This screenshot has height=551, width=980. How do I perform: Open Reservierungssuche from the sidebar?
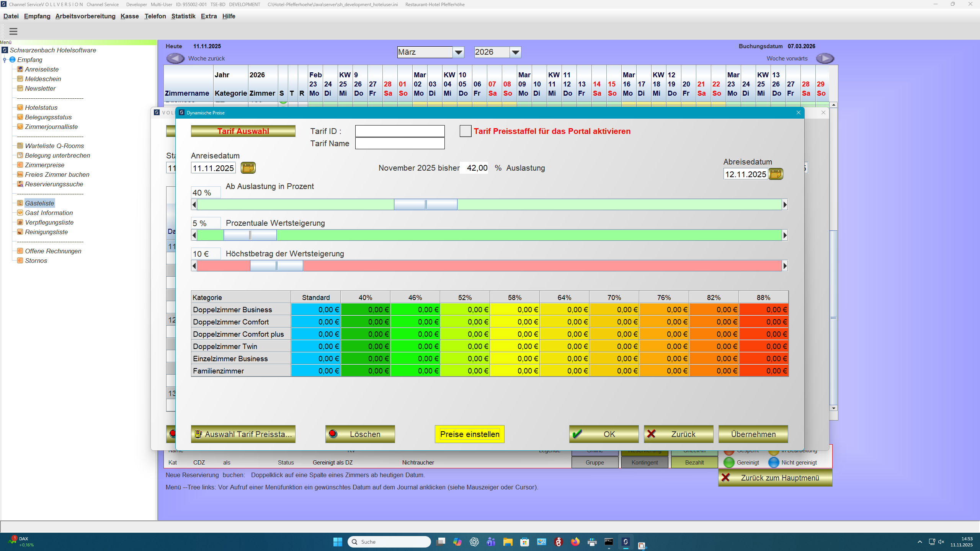point(54,184)
